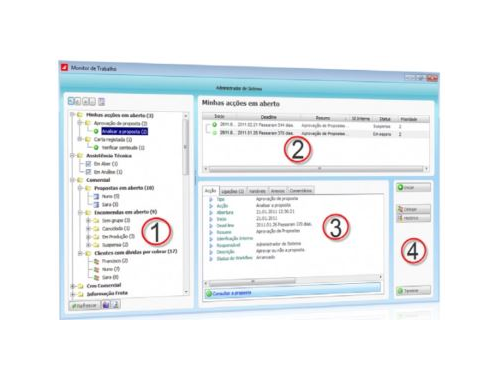Click the person icon in the bottom-left toolbar
The image size is (496, 375).
[116, 304]
